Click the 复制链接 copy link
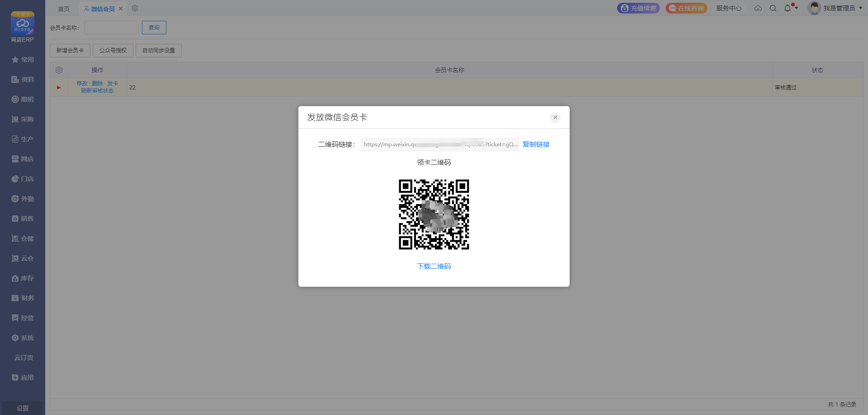This screenshot has height=415, width=868. coord(536,145)
